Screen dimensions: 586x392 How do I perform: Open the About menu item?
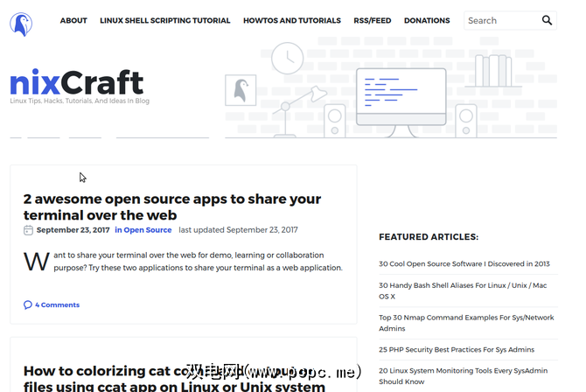[x=73, y=21]
